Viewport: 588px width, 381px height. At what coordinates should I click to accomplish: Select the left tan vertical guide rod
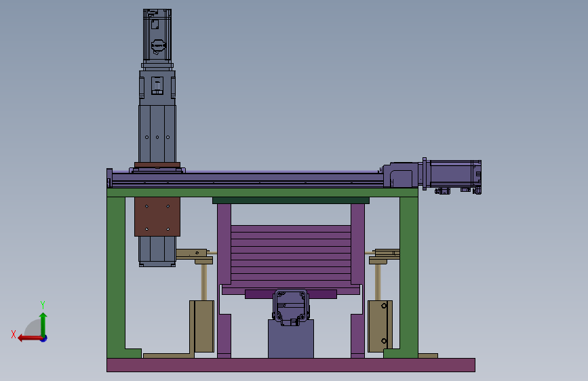click(x=204, y=282)
